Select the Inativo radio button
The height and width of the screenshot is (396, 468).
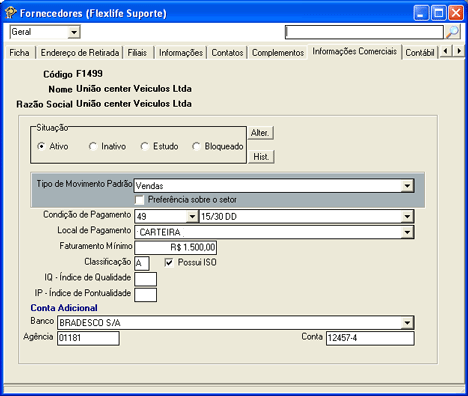coord(93,146)
